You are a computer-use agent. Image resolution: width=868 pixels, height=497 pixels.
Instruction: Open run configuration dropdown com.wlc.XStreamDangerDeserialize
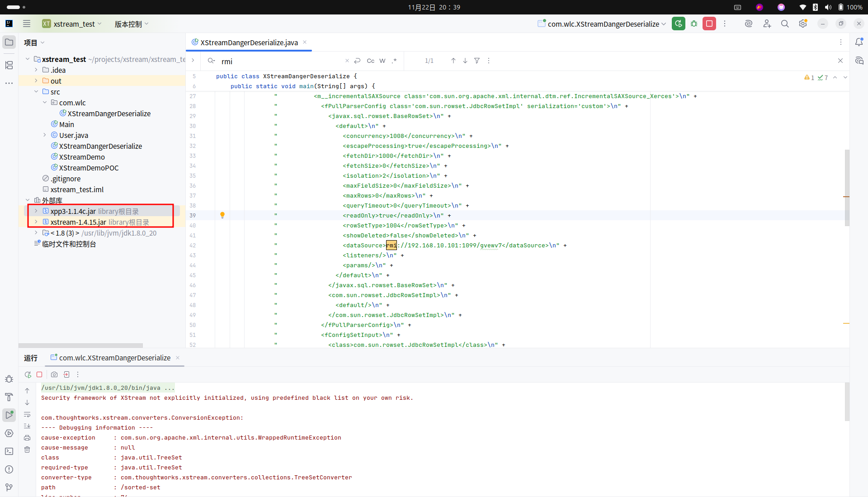[x=602, y=24]
